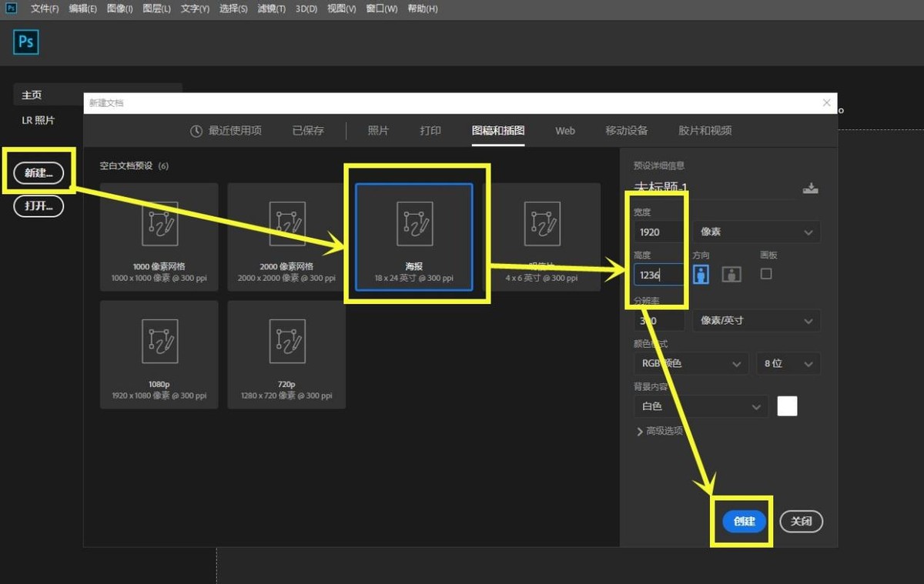
Task: Pick the 1080p preset icon
Action: (159, 341)
